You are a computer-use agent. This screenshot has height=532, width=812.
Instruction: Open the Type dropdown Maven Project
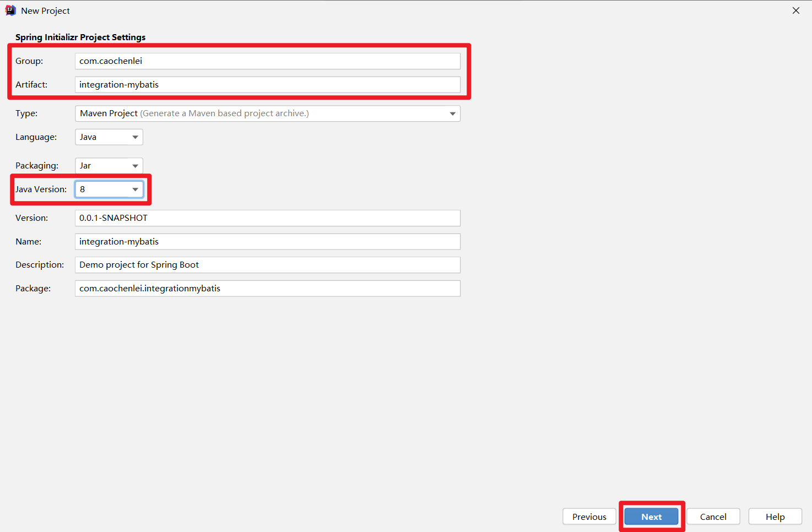268,113
